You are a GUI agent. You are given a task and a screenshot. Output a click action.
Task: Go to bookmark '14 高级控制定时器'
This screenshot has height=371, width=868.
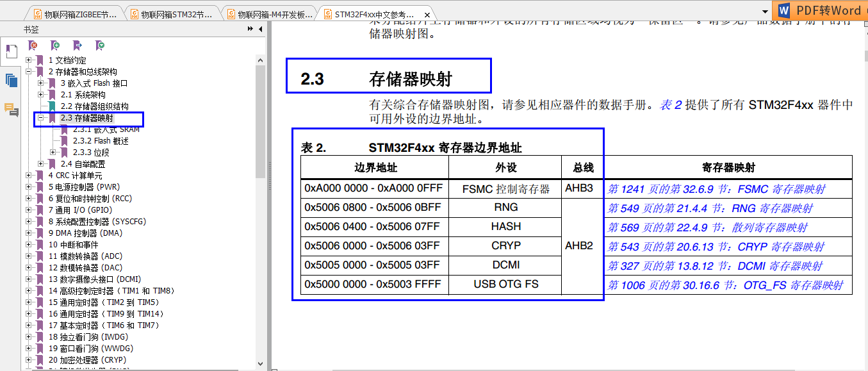click(x=111, y=290)
